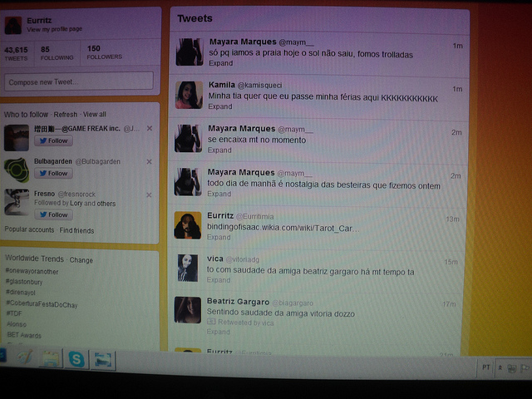Open the Find friends link
The height and width of the screenshot is (399, 532).
[76, 231]
